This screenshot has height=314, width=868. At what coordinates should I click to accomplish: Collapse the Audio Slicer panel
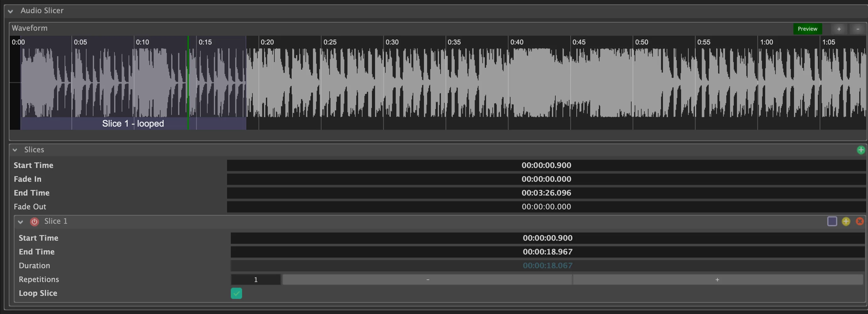click(x=10, y=11)
